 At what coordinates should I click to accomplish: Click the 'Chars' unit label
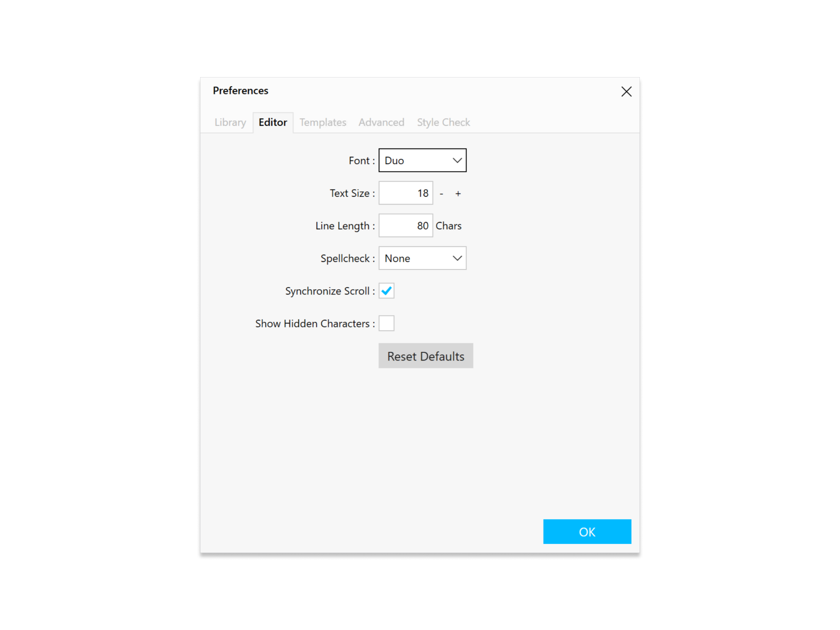(448, 226)
